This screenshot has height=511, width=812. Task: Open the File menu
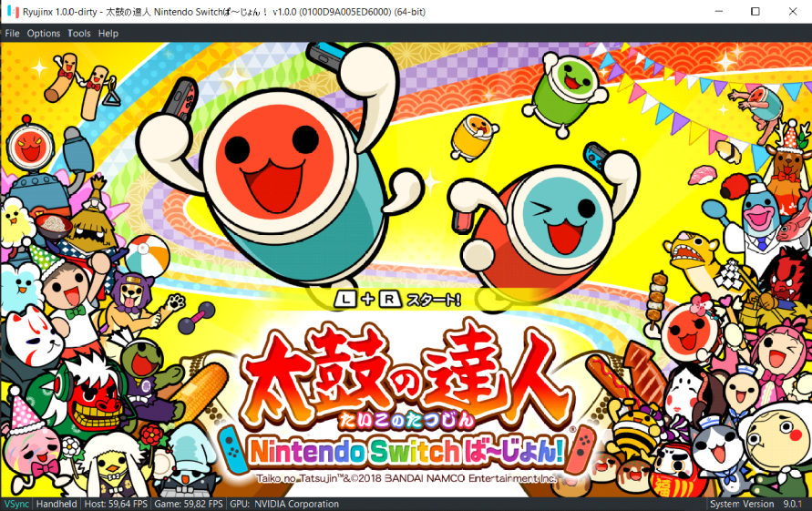pos(12,33)
